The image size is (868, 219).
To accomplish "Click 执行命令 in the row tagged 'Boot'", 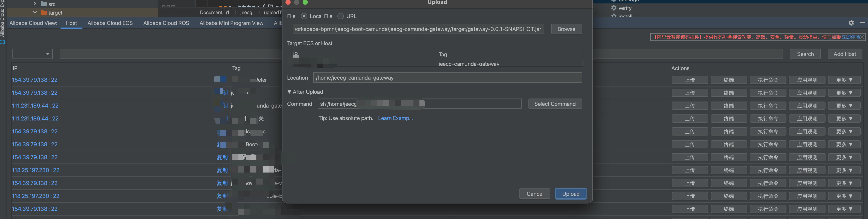I will 768,145.
